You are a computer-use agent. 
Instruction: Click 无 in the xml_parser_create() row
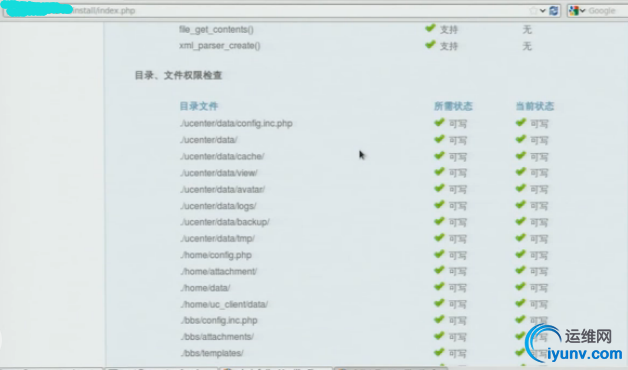[x=527, y=46]
